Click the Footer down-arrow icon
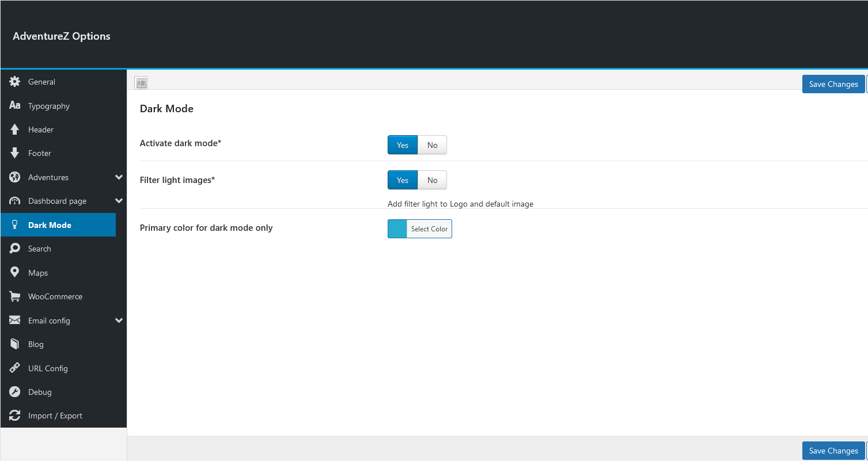 coord(15,153)
